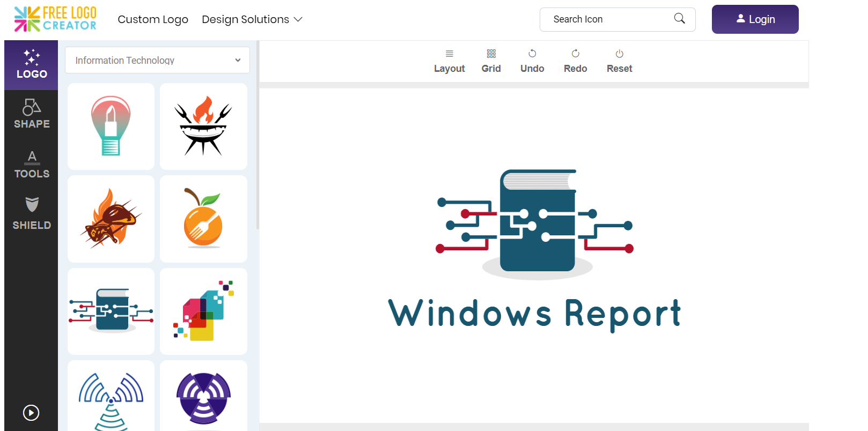Pick the colorful pixel squares logo template
This screenshot has width=868, height=431.
click(203, 311)
